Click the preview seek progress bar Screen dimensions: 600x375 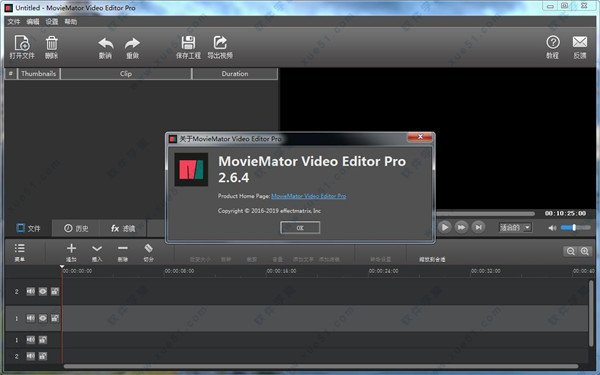tap(485, 214)
